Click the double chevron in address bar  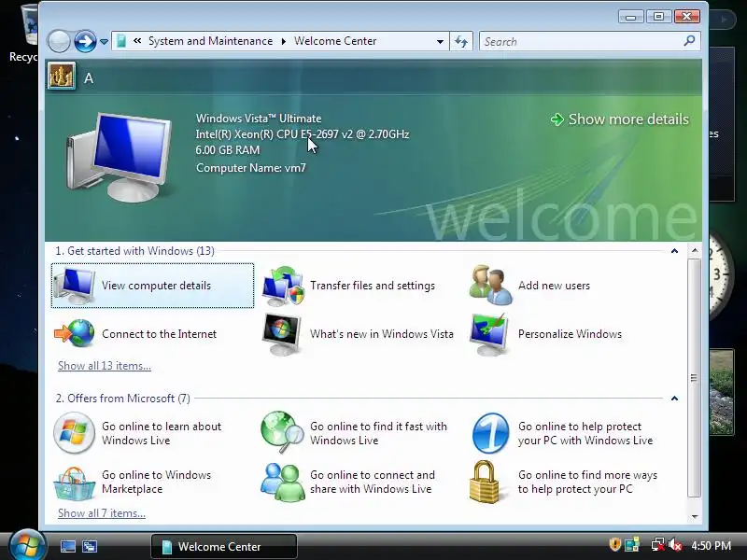pyautogui.click(x=137, y=41)
